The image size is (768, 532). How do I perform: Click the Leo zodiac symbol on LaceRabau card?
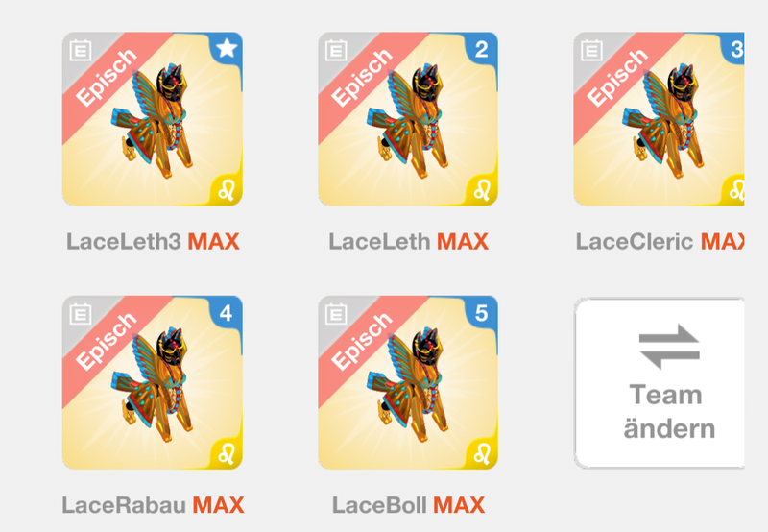227,453
